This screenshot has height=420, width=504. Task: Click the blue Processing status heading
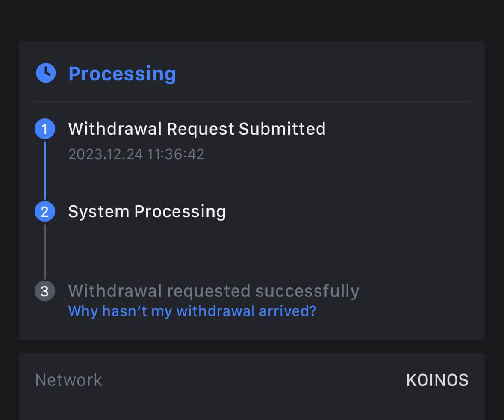(122, 74)
